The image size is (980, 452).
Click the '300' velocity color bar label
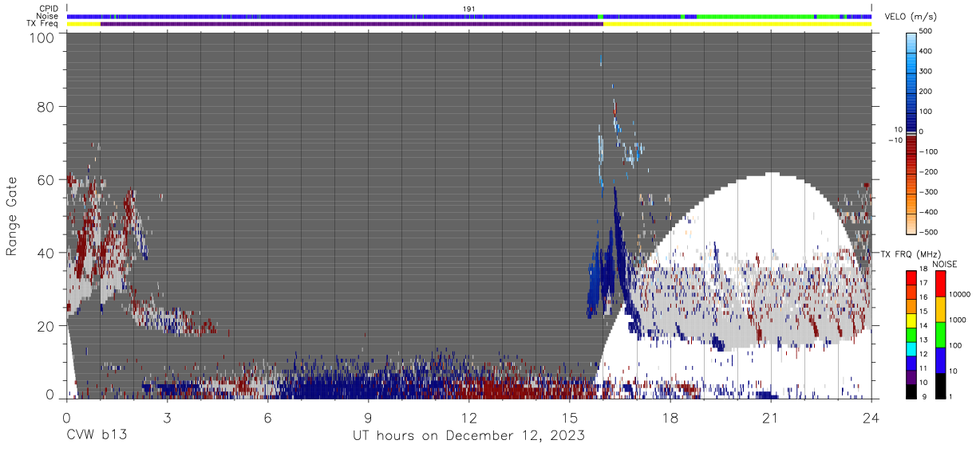(927, 72)
